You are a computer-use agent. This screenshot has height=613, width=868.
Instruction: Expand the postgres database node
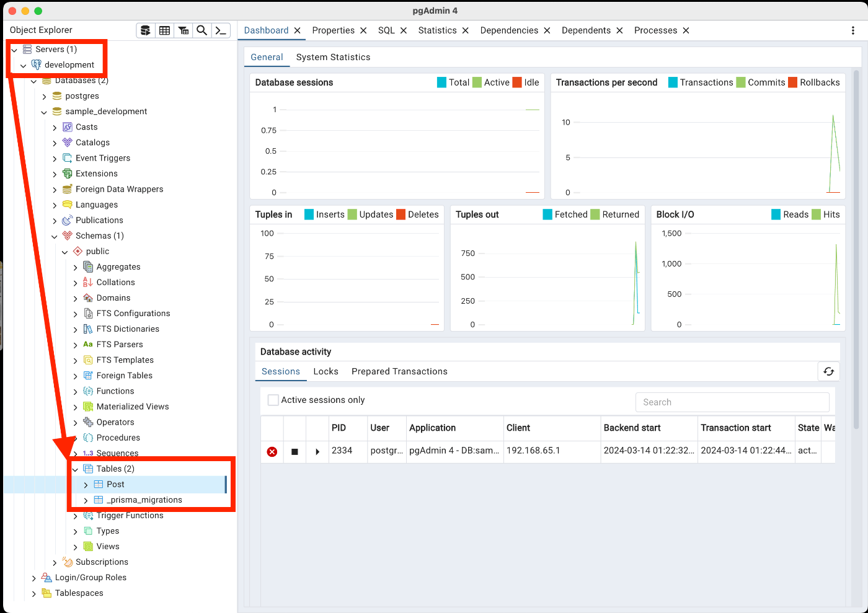pyautogui.click(x=44, y=97)
